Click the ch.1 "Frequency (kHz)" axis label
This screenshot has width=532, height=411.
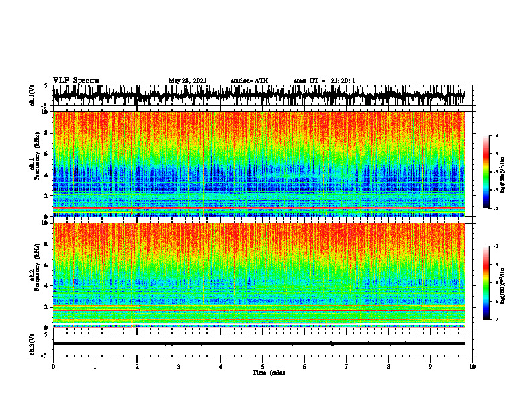[38, 156]
